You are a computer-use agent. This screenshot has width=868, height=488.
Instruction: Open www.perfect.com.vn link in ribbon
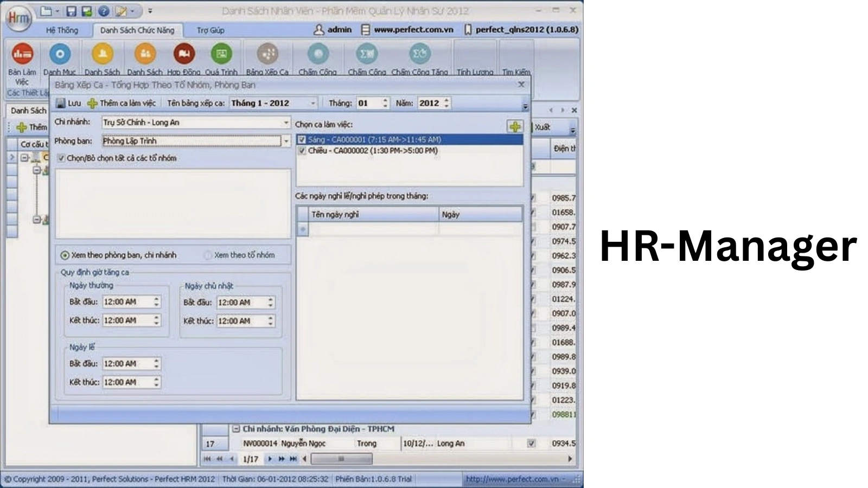click(x=413, y=30)
